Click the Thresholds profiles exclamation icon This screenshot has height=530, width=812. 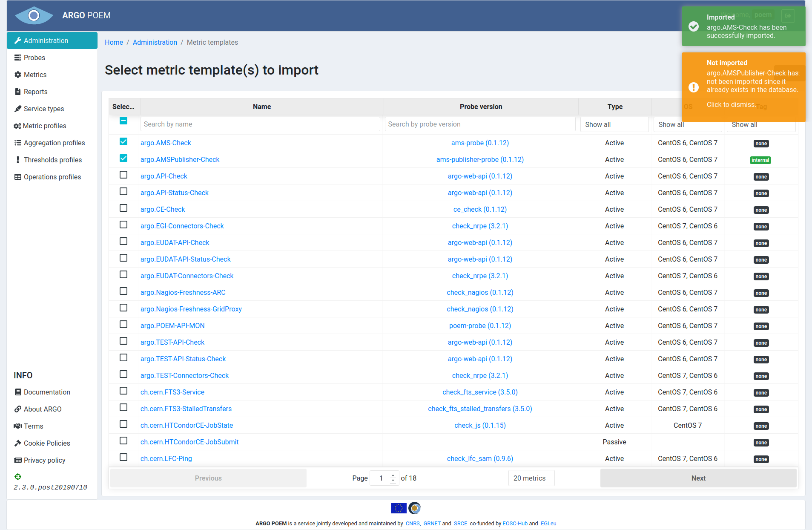pyautogui.click(x=18, y=160)
